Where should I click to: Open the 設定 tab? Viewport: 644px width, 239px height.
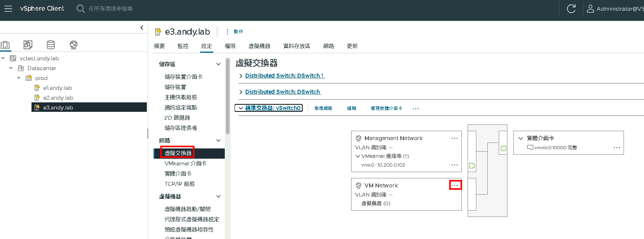(x=207, y=46)
